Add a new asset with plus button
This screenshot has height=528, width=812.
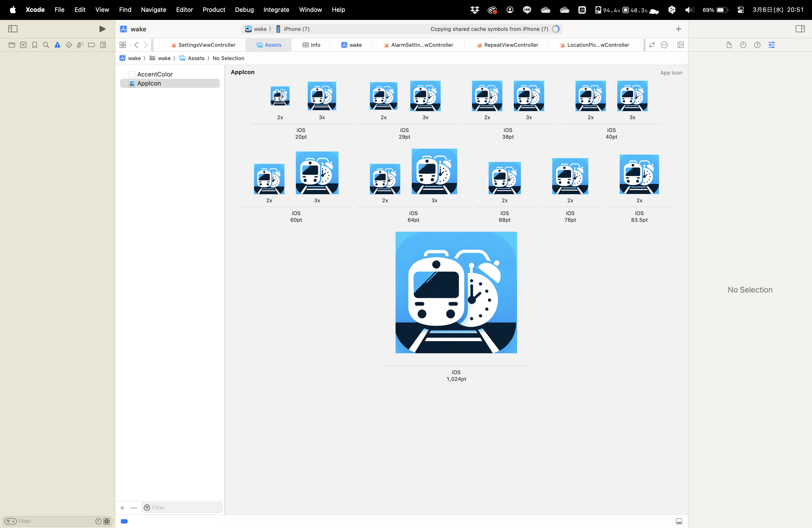pos(122,508)
